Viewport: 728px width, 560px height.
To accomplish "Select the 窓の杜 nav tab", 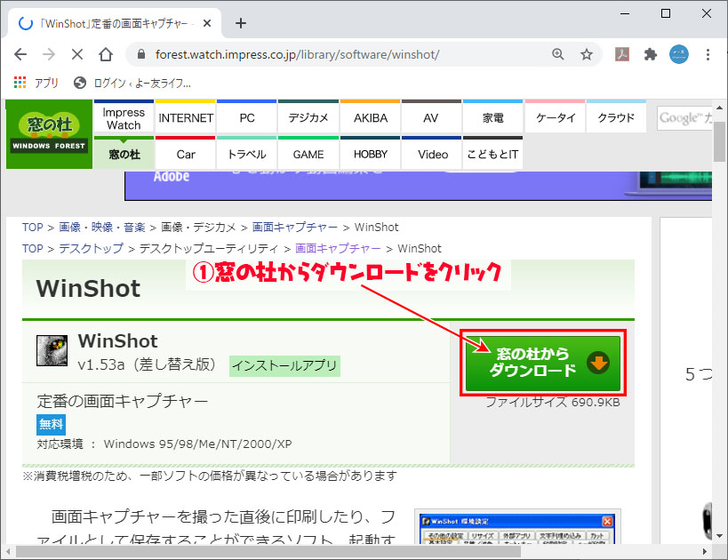I will [x=124, y=153].
